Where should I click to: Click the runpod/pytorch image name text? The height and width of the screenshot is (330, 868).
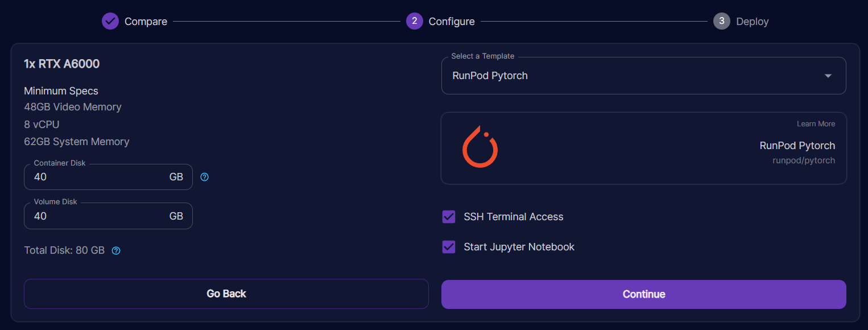coord(803,160)
